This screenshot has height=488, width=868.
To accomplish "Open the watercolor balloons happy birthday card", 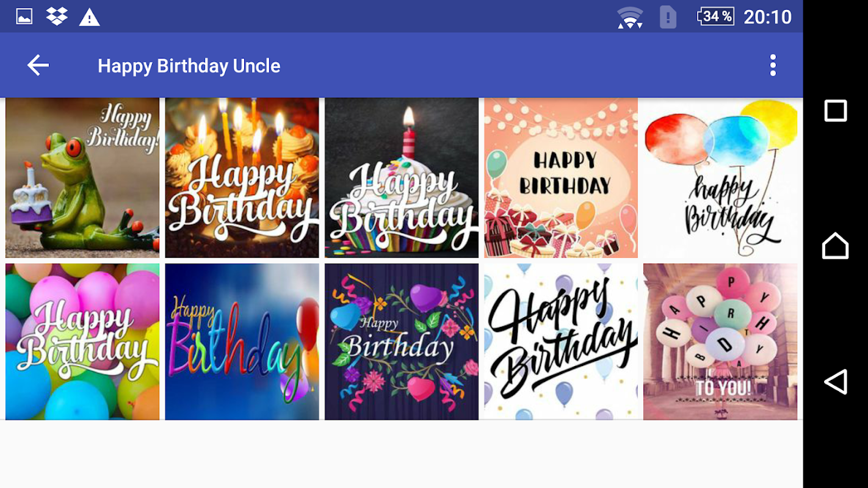I will click(x=720, y=178).
